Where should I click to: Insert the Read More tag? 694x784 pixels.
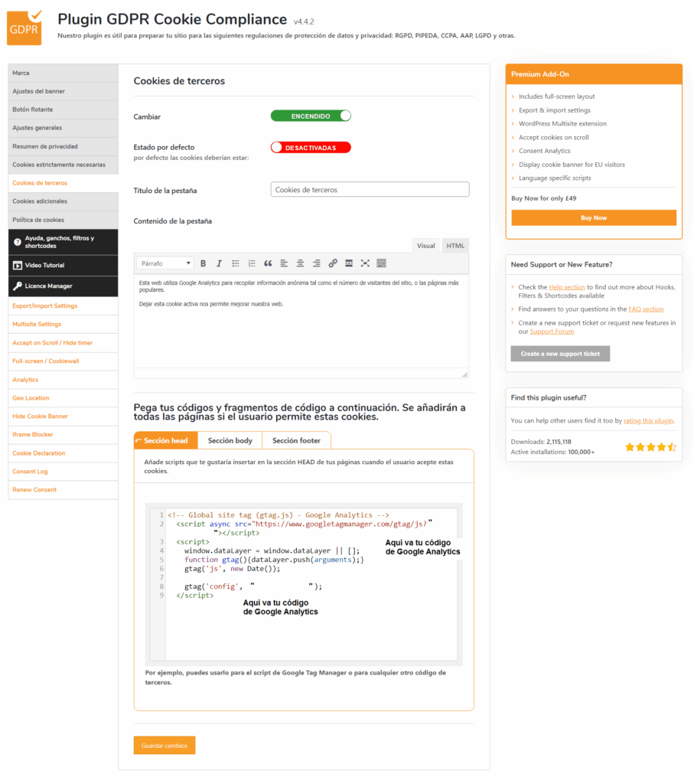click(x=348, y=263)
